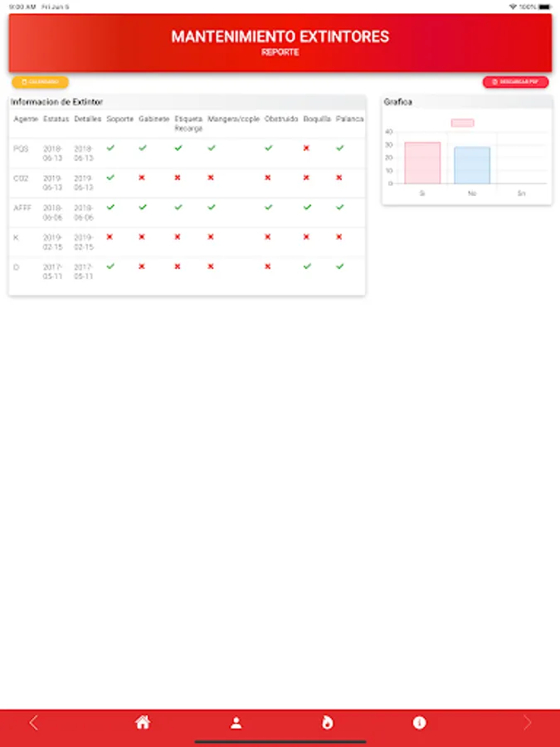Click the PQS row Soporte check mark
The image size is (560, 747).
click(x=110, y=149)
